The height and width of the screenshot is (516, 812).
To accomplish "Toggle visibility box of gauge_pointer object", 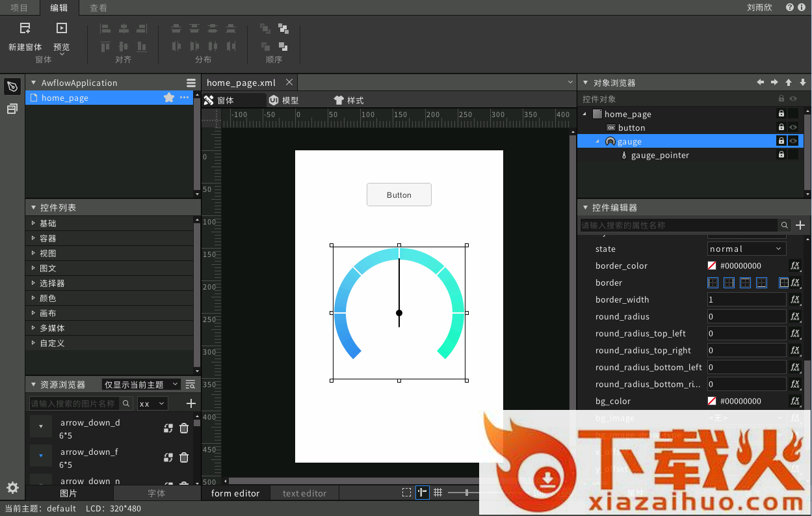I will point(793,155).
